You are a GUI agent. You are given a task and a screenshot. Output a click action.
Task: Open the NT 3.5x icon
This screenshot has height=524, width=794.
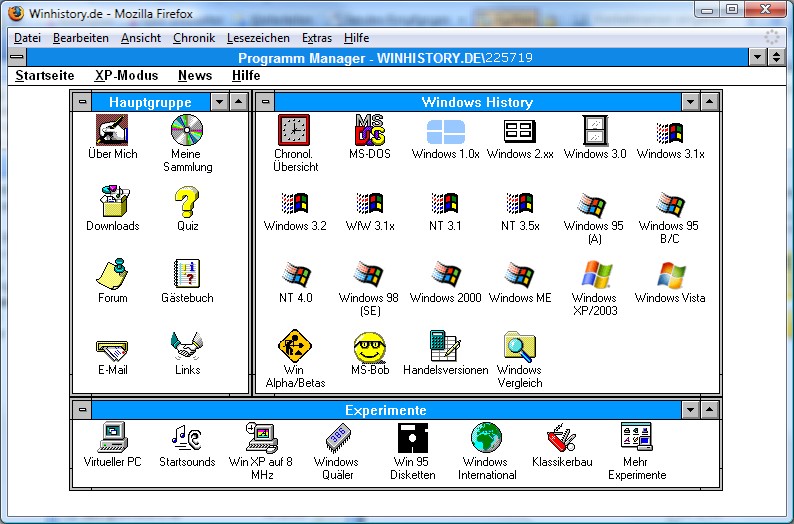coord(520,204)
